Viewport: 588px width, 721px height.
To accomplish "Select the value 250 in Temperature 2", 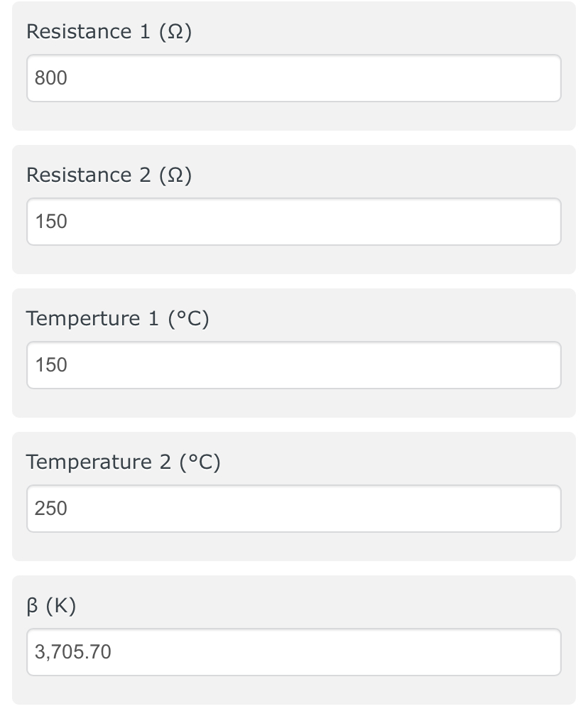I will 50,509.
